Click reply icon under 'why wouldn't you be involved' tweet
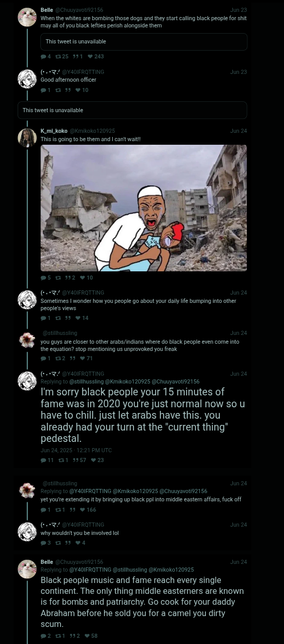The width and height of the screenshot is (284, 644). point(43,543)
